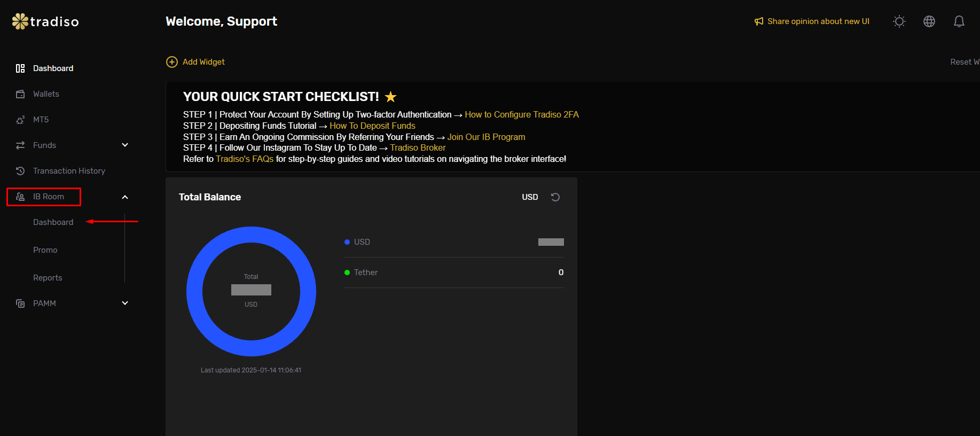Click the MT5 gear icon
Viewport: 980px width, 436px height.
(20, 120)
